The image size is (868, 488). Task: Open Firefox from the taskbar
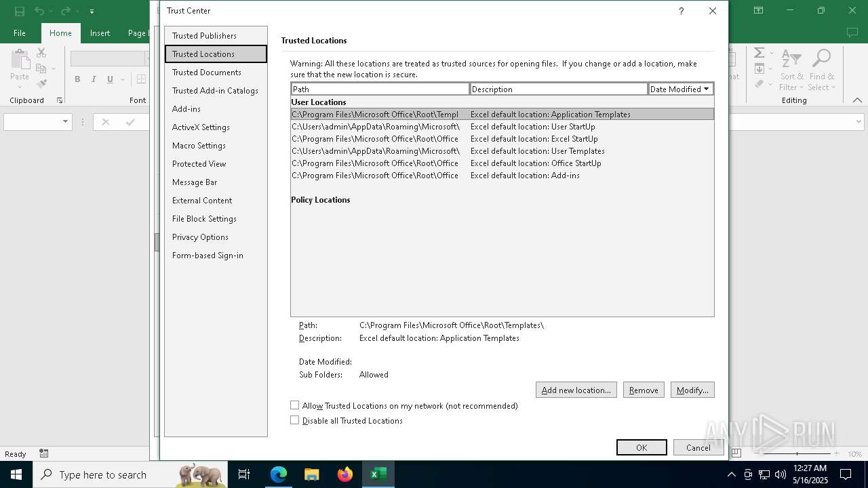[345, 474]
